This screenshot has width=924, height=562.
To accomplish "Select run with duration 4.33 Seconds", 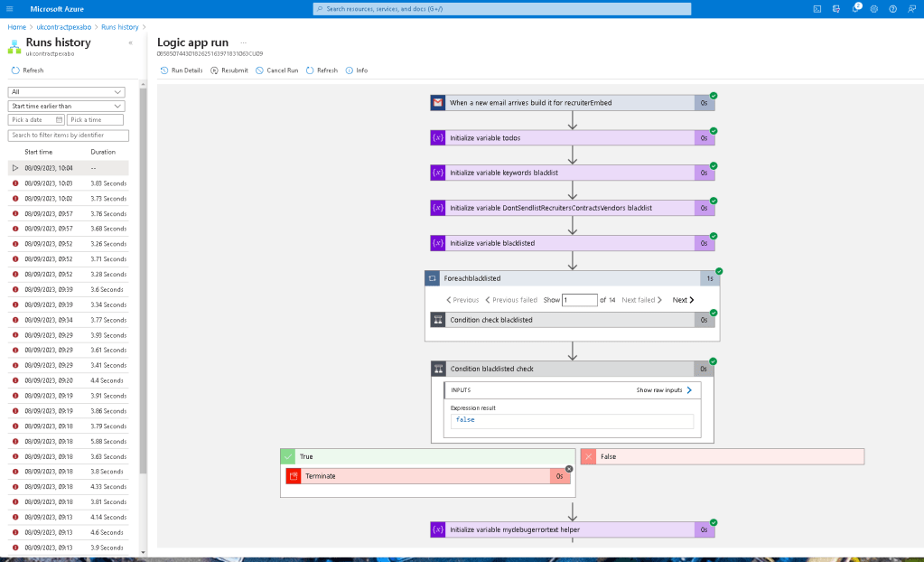I will point(69,486).
